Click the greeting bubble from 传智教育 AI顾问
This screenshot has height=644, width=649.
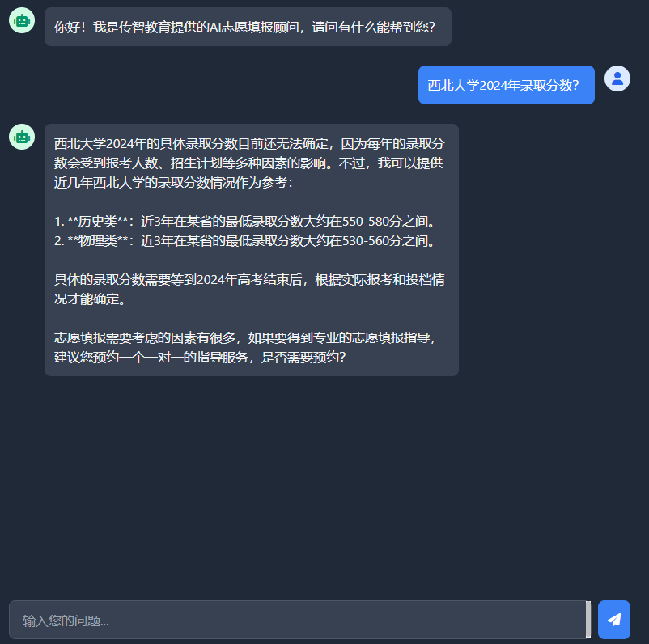click(x=248, y=27)
